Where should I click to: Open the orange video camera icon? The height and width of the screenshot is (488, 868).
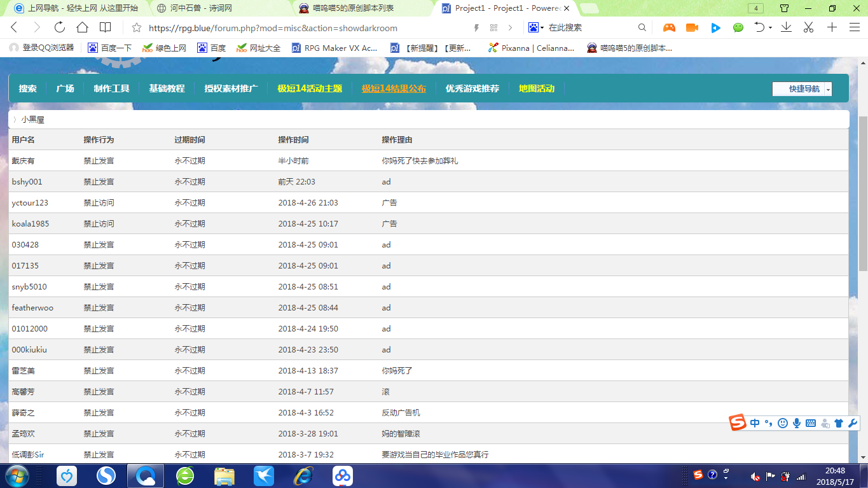point(692,27)
